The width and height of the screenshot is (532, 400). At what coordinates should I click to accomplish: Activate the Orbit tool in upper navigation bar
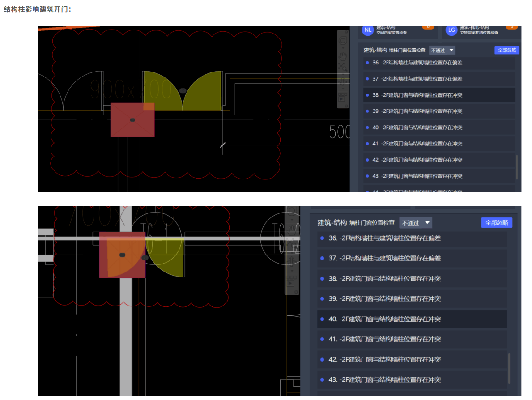(343, 81)
